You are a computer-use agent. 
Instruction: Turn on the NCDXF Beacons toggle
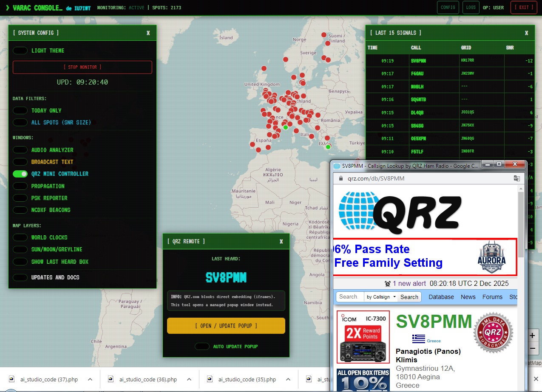[20, 210]
